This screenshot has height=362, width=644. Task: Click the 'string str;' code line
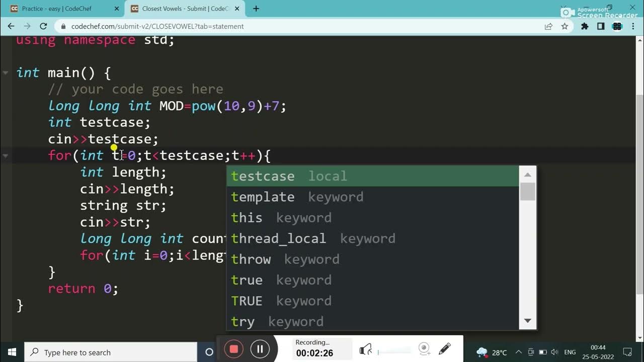click(x=123, y=205)
